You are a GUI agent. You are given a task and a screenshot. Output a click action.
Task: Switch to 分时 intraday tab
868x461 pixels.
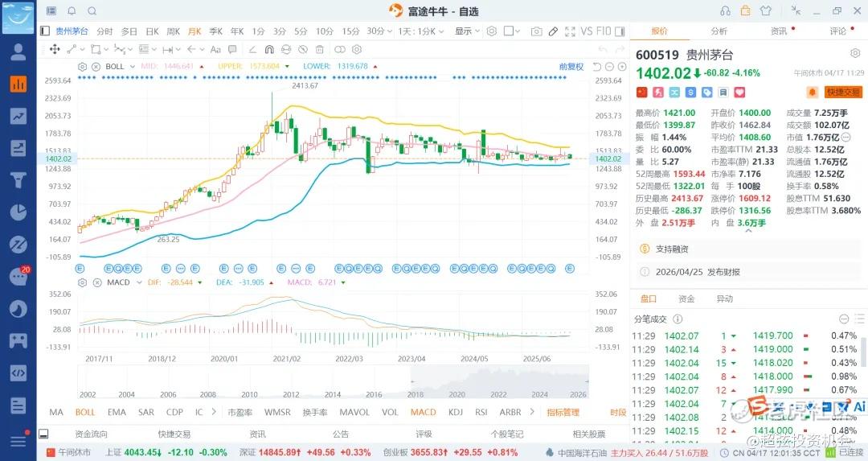(x=104, y=31)
